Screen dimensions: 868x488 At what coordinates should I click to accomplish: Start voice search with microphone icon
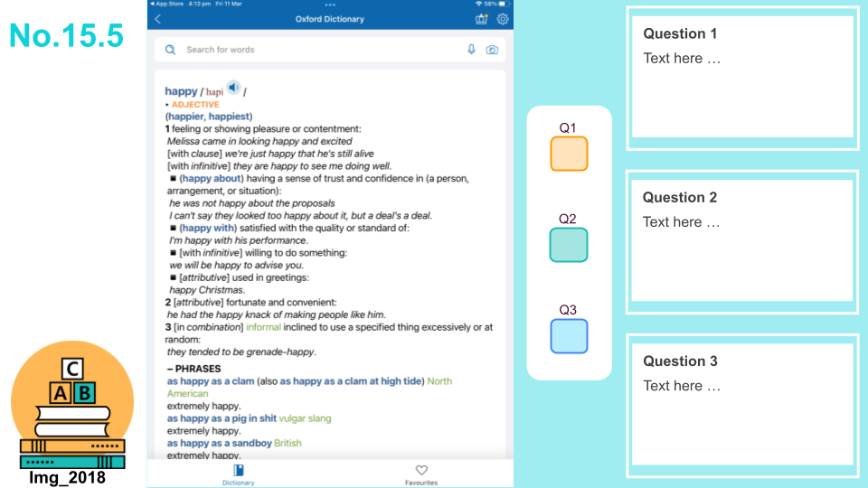[471, 49]
